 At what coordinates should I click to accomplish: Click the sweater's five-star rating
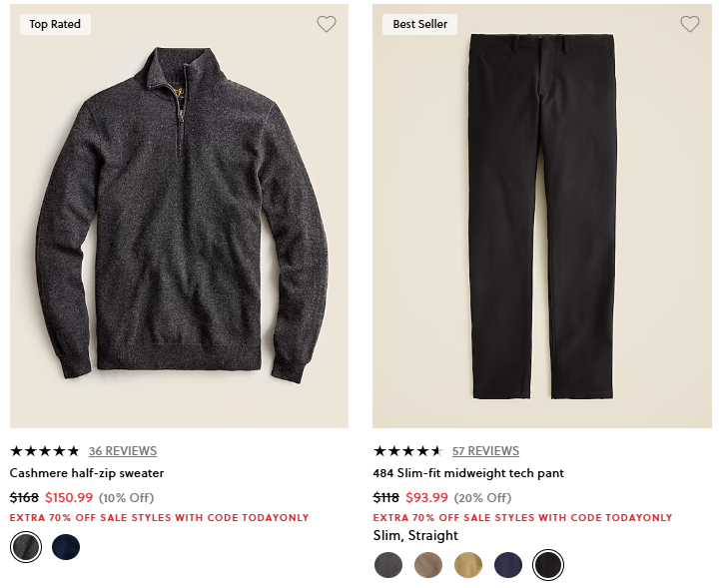pyautogui.click(x=45, y=451)
